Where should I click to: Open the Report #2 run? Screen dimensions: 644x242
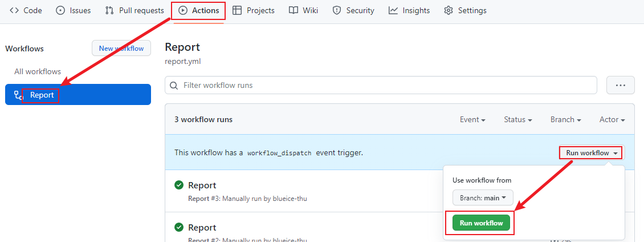pyautogui.click(x=202, y=227)
